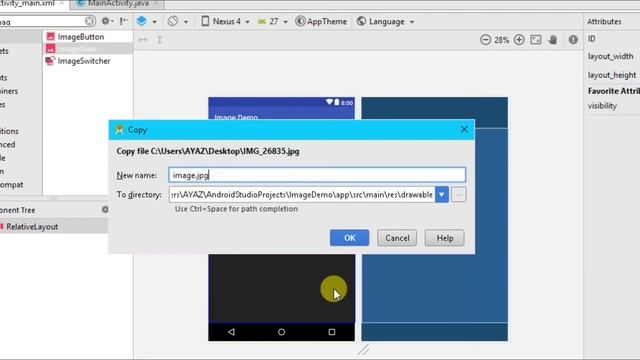Toggle the pan hand tool
Image resolution: width=640 pixels, height=360 pixels.
(x=553, y=40)
